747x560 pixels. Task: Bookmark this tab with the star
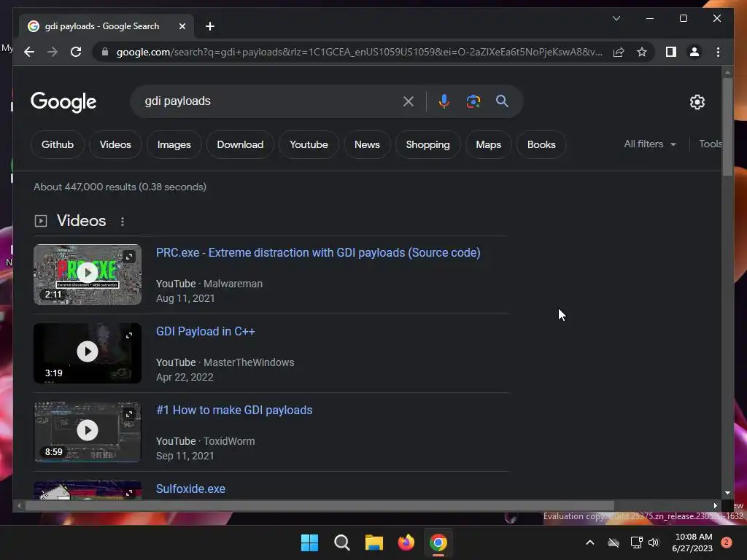[642, 52]
